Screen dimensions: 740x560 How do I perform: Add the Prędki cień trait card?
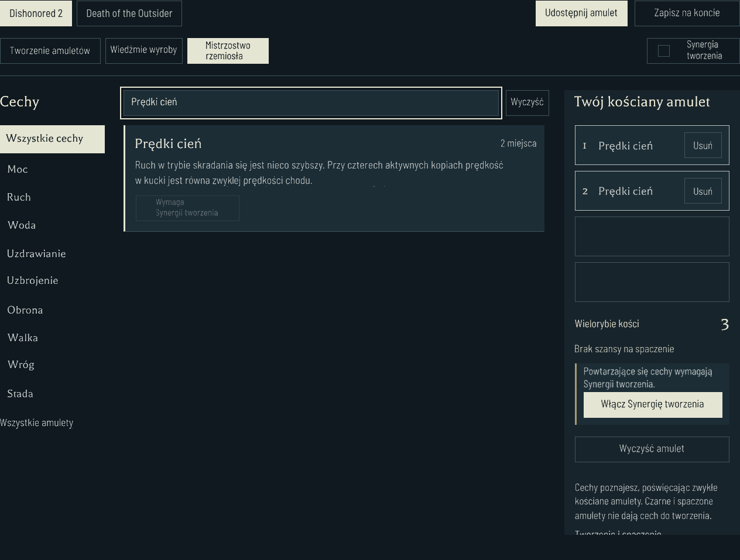click(x=334, y=178)
